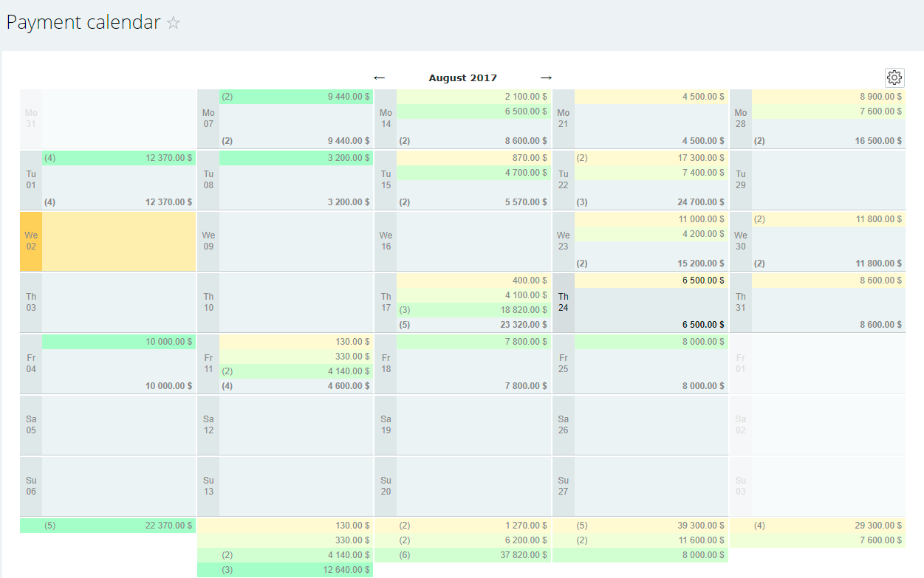Go to next month with right arrow
The width and height of the screenshot is (924, 578).
point(546,78)
